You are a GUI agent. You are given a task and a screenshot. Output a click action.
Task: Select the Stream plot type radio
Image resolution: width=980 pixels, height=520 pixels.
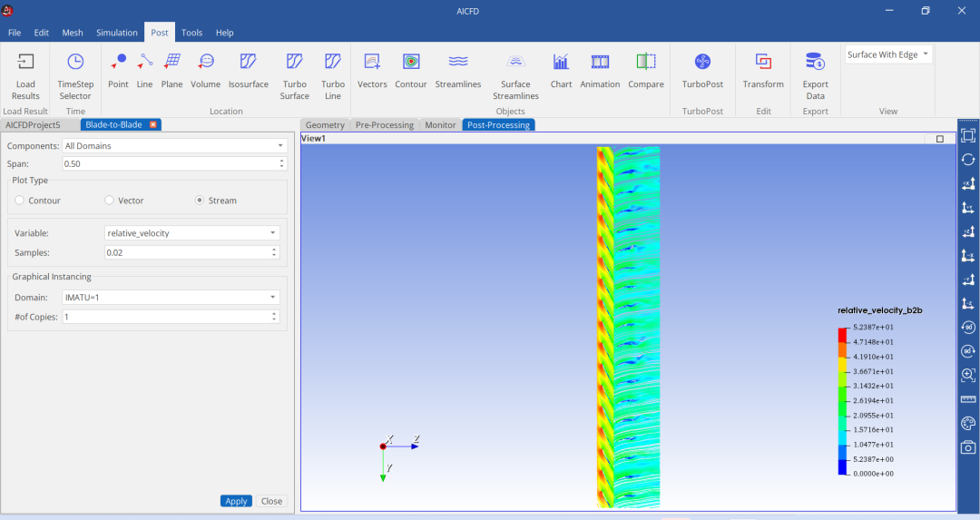(x=200, y=200)
